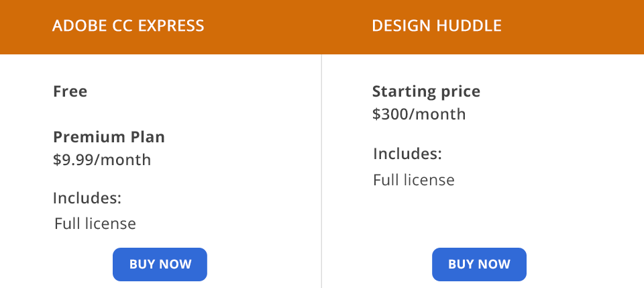
Task: Click Full license under Design Huddle
Action: (x=414, y=180)
